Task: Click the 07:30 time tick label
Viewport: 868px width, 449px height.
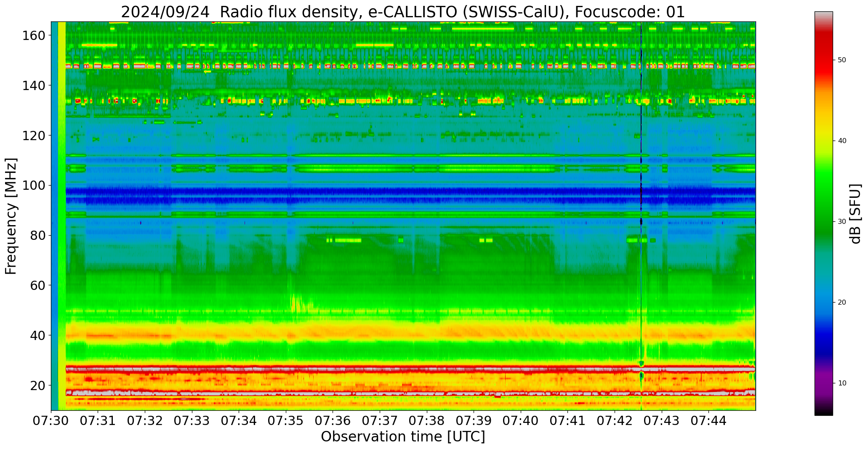Action: (51, 420)
